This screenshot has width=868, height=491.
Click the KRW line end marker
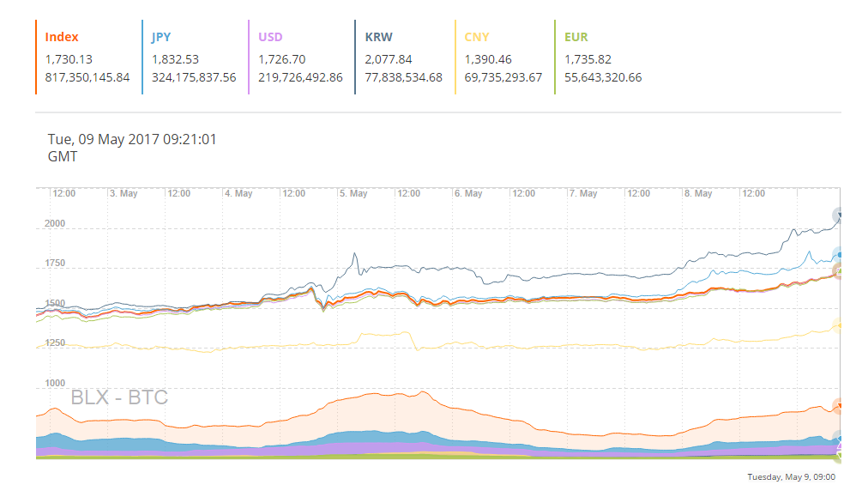coord(839,215)
